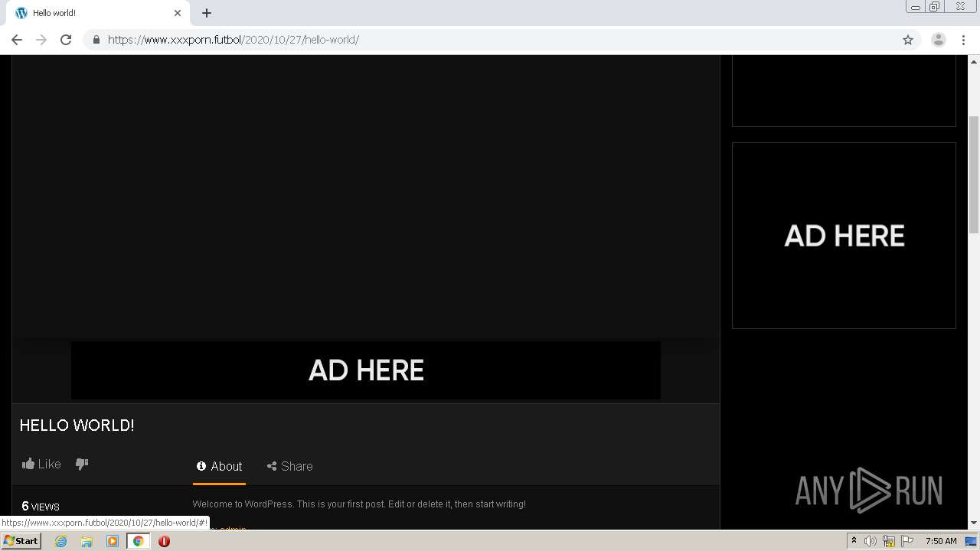
Task: Open the Opera taskbar icon
Action: click(164, 541)
